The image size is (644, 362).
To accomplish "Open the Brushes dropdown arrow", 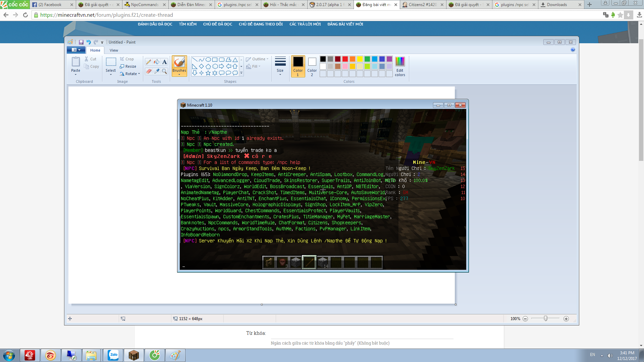I will click(x=179, y=74).
